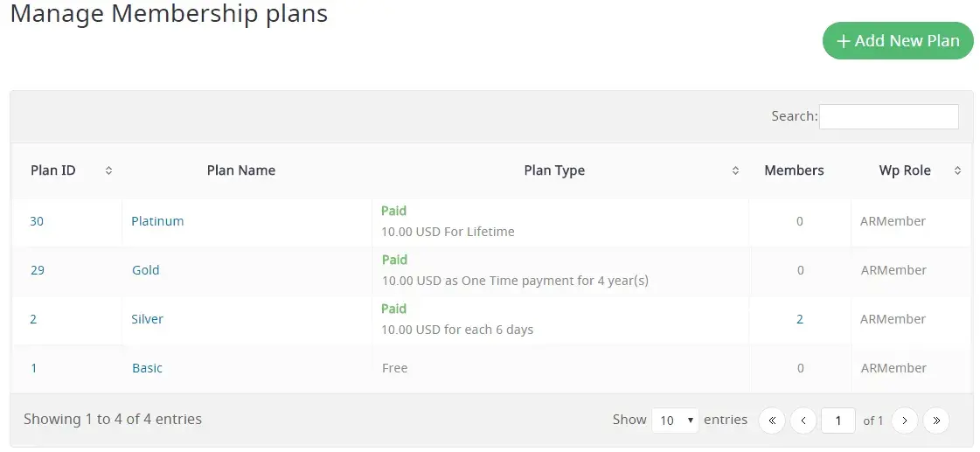The image size is (980, 452).
Task: Open the Platinum plan link
Action: 157,221
